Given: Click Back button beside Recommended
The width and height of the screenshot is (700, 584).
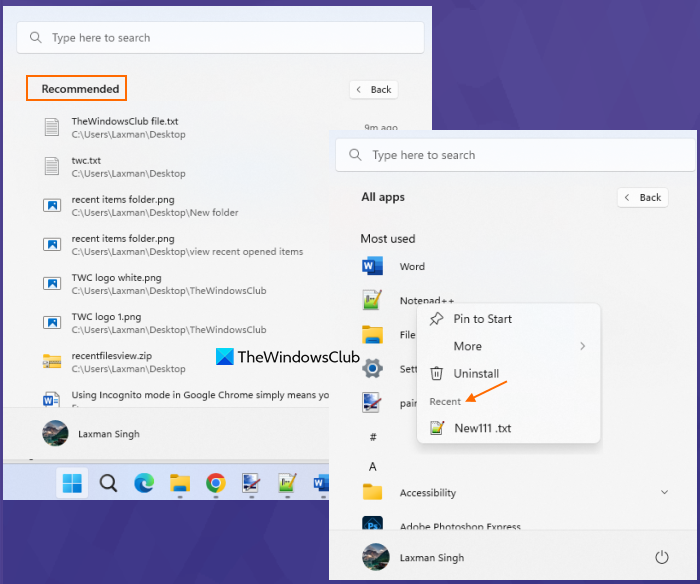Looking at the screenshot, I should [x=373, y=89].
